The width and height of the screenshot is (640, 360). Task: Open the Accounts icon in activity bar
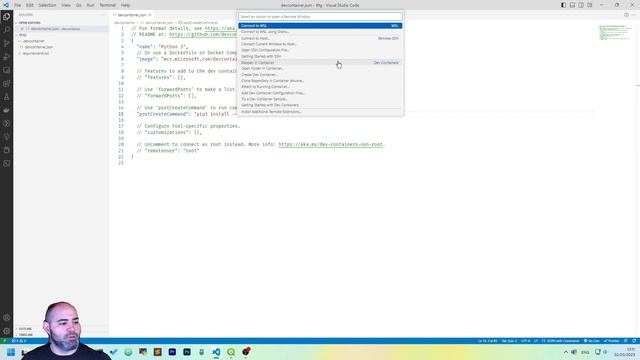tap(7, 318)
